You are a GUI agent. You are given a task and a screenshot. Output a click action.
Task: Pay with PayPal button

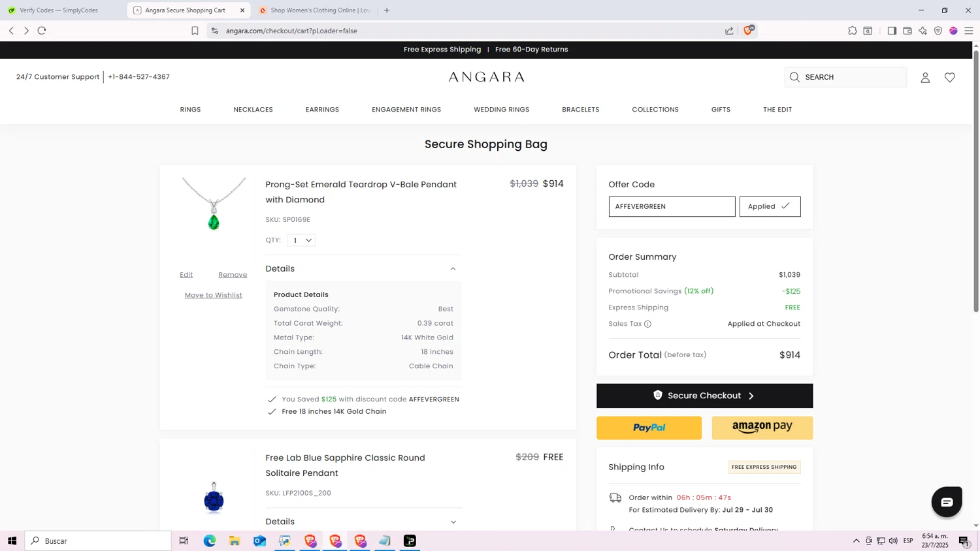(649, 428)
